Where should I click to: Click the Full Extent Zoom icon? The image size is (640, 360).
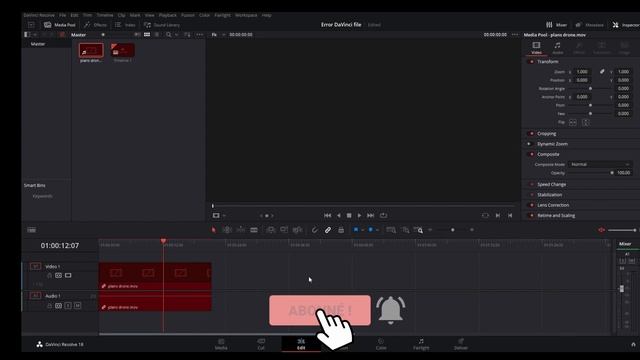[x=391, y=230]
